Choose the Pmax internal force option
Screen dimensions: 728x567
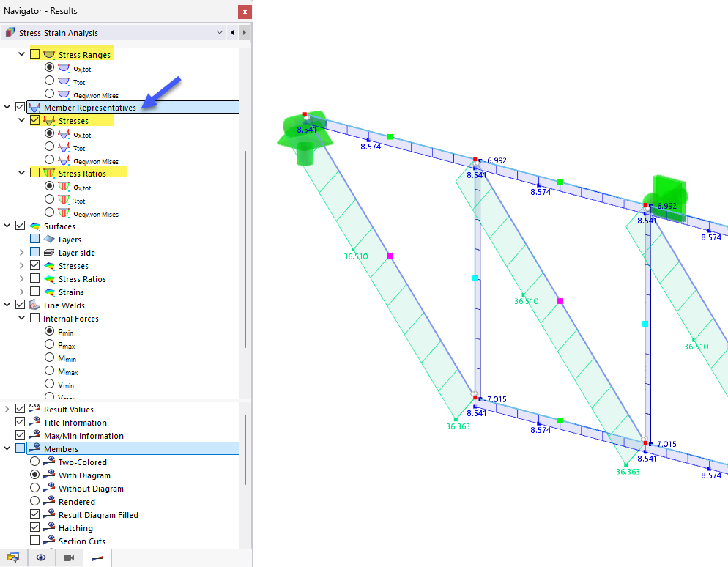click(x=50, y=344)
